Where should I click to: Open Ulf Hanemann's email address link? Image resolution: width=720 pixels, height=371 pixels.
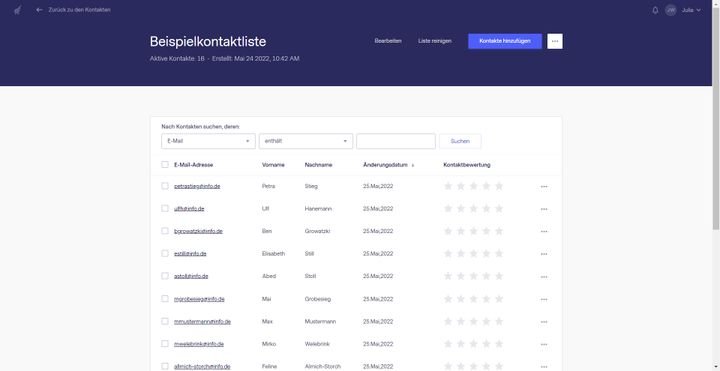pyautogui.click(x=189, y=209)
